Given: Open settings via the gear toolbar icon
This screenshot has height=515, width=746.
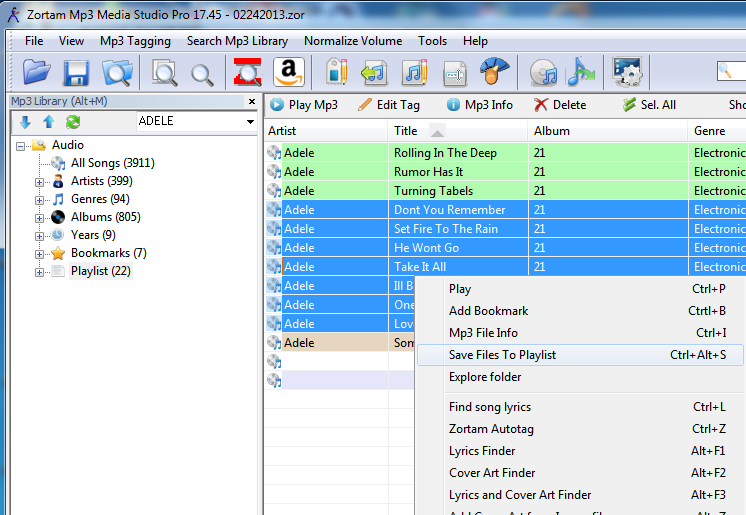Looking at the screenshot, I should coord(626,72).
